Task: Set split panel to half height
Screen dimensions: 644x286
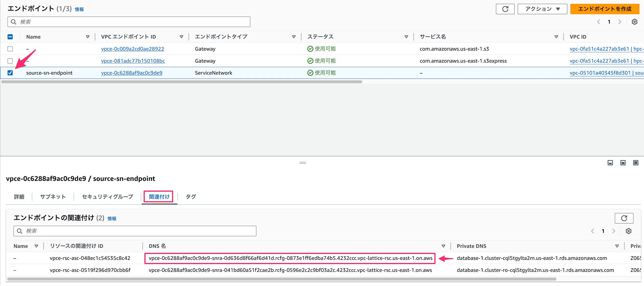Action: (x=623, y=163)
